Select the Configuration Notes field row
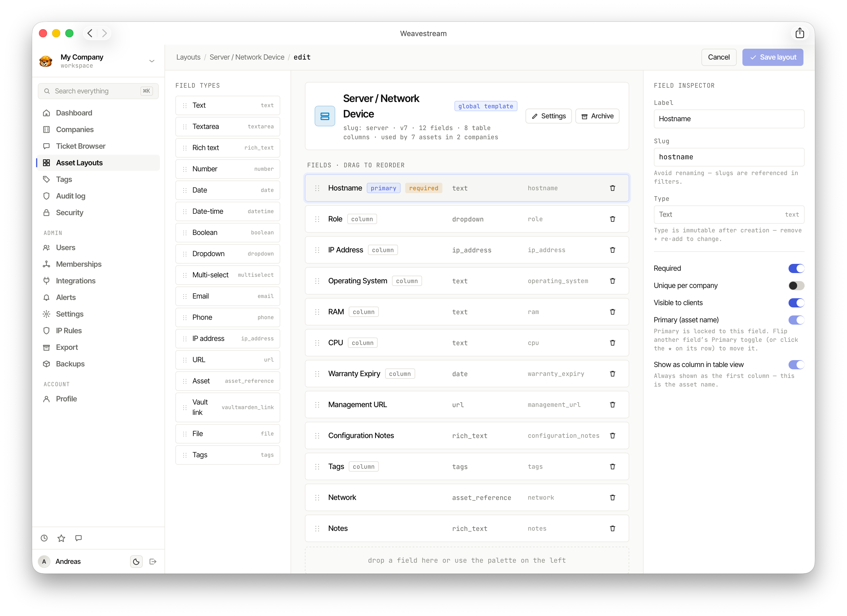Image resolution: width=847 pixels, height=616 pixels. click(x=466, y=436)
